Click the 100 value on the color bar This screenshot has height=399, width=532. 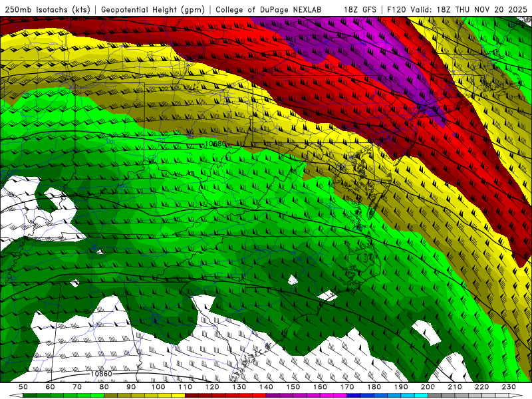click(158, 387)
